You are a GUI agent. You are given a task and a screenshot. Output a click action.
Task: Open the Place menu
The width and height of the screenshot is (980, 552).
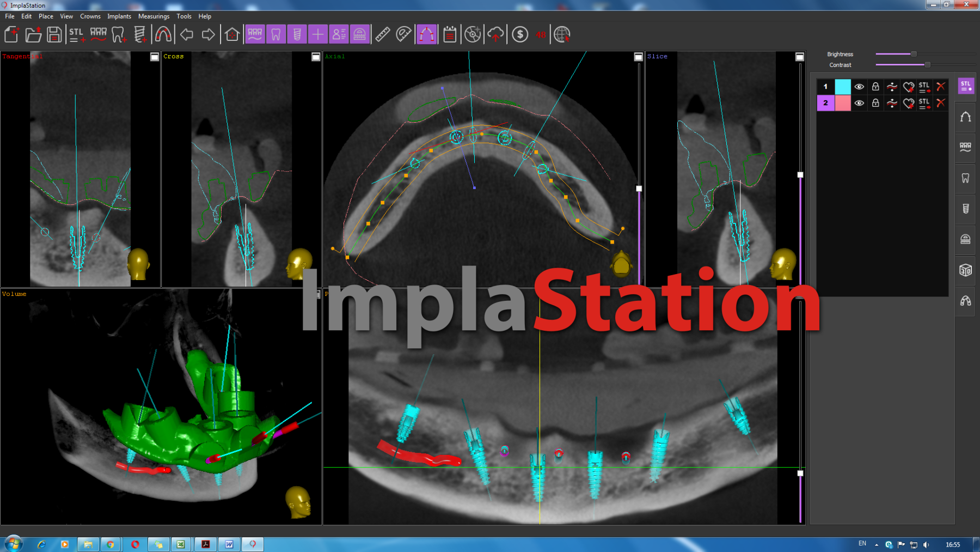point(46,16)
